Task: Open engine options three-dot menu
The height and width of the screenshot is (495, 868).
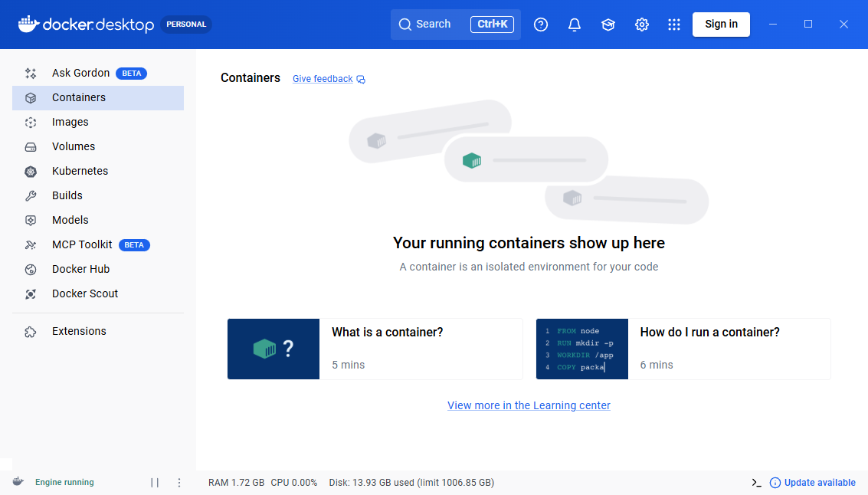Action: click(179, 483)
